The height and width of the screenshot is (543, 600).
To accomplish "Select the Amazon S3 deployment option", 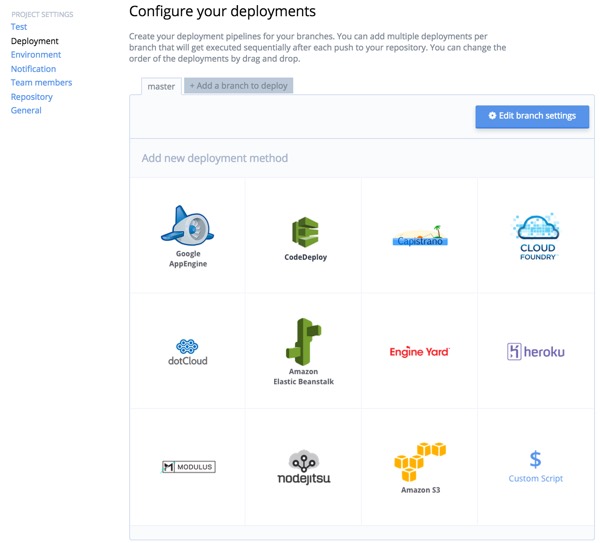I will (x=420, y=468).
